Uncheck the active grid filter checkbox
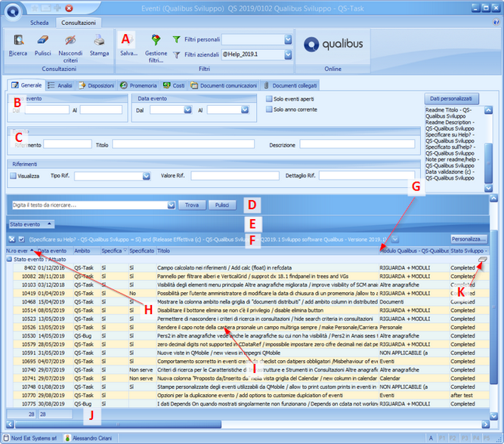 [x=22, y=239]
